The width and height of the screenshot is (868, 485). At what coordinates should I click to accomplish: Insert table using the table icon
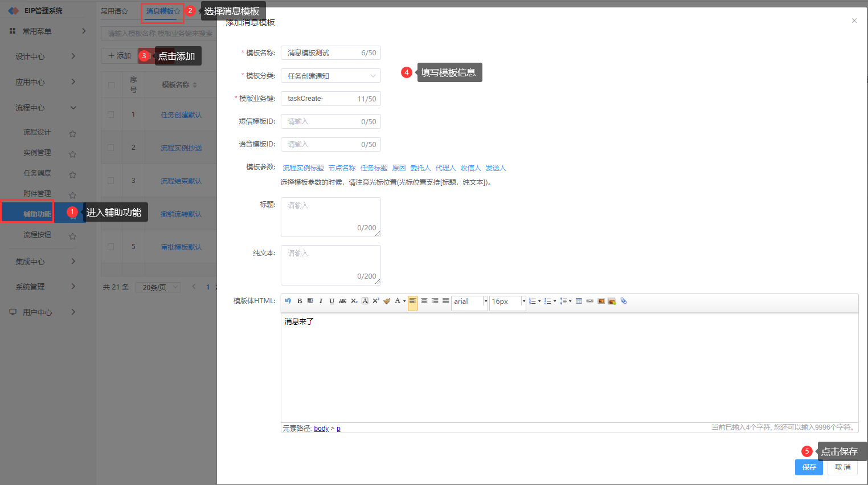(x=579, y=301)
